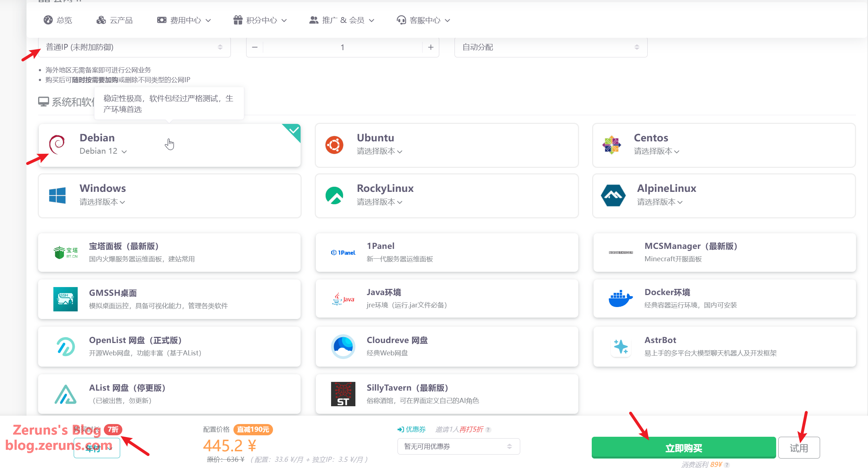Click the SillyTavern ST icon
868x468 pixels.
point(343,394)
